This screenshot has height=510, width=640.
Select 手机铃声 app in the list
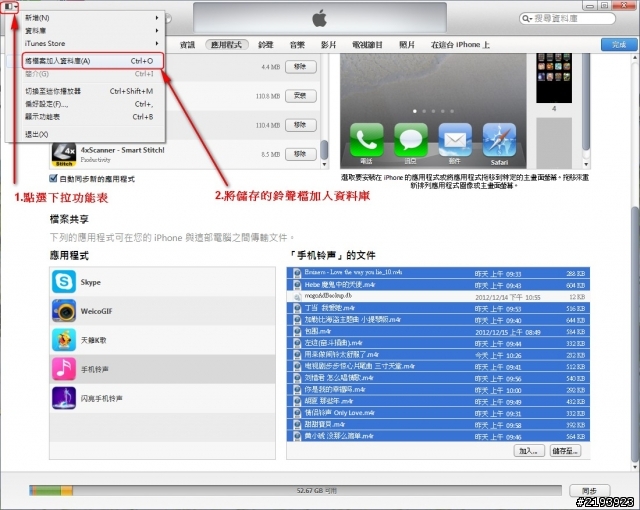(x=162, y=369)
